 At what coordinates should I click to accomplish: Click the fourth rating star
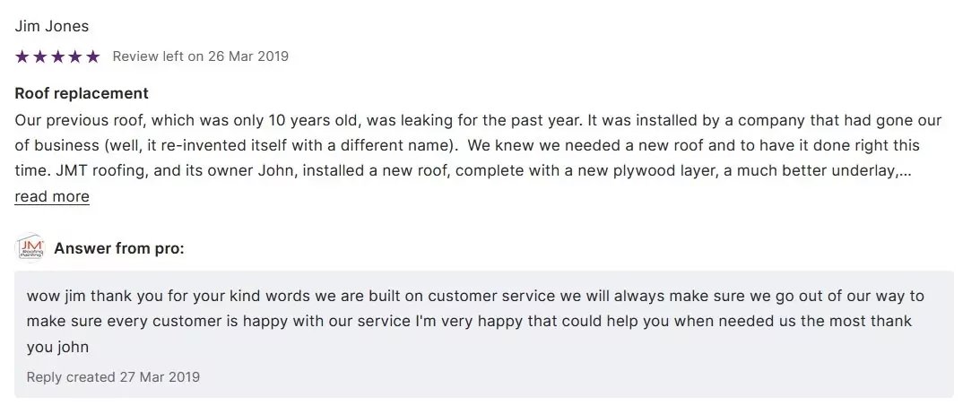coord(75,56)
